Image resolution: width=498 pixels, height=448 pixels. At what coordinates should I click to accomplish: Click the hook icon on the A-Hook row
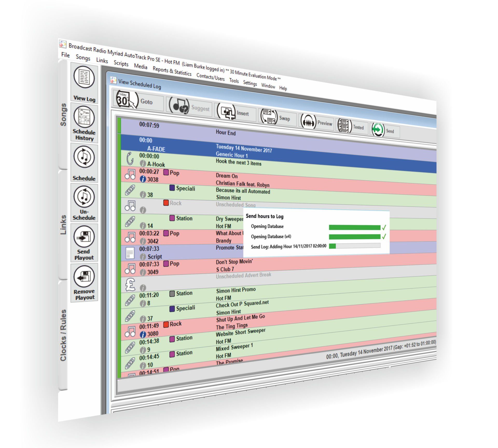point(130,159)
